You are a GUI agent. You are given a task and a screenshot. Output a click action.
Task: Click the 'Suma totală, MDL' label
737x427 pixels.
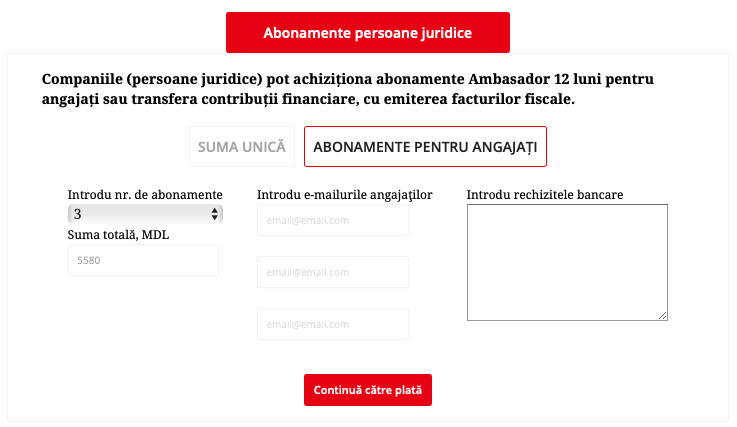[119, 234]
